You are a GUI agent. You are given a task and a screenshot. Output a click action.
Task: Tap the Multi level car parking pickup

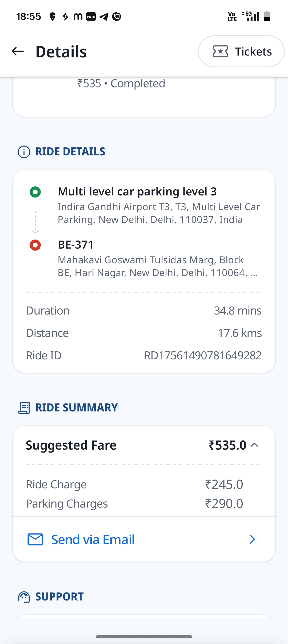coord(137,192)
